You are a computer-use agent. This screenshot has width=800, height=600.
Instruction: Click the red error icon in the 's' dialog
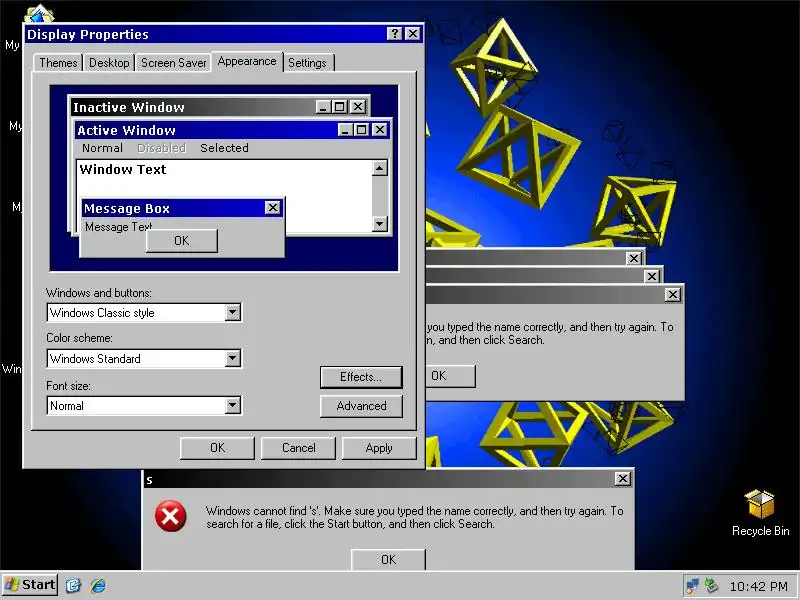170,516
